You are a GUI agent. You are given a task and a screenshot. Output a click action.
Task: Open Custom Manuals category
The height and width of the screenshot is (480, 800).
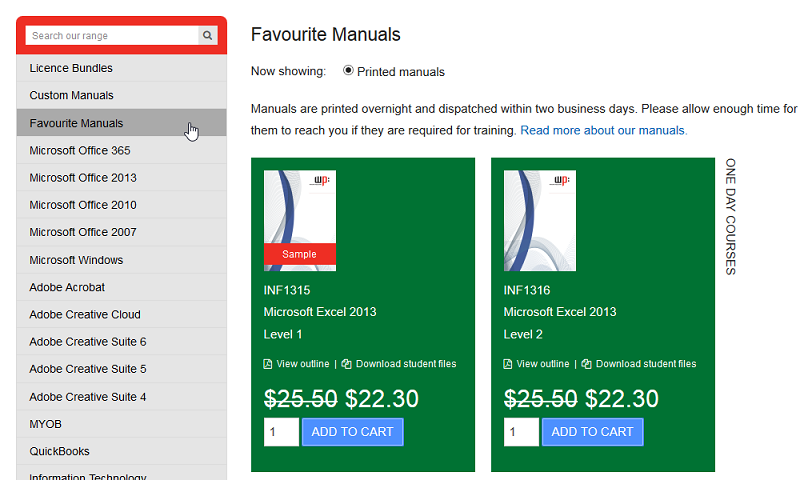pyautogui.click(x=121, y=95)
